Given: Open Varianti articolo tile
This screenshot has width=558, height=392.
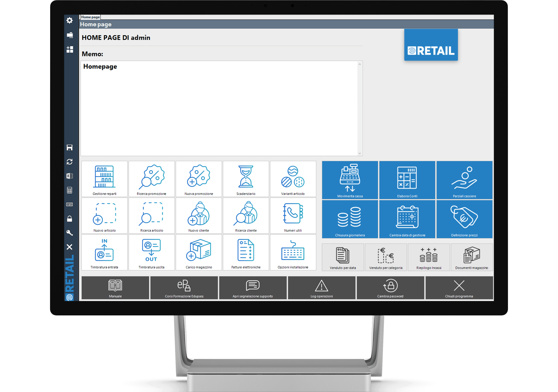Looking at the screenshot, I should [293, 179].
